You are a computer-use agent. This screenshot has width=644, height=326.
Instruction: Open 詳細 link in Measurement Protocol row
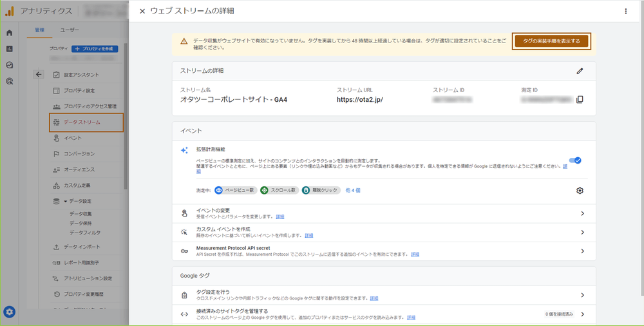(415, 254)
